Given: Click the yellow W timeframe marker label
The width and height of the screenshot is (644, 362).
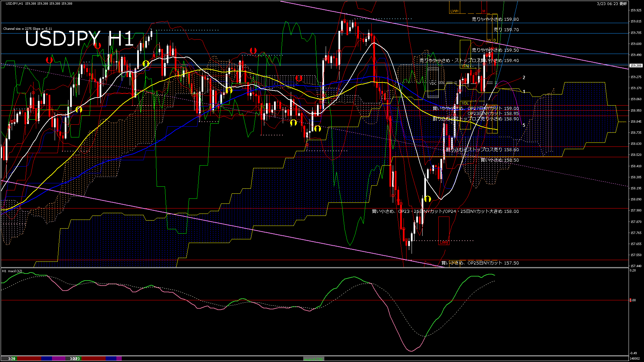Looking at the screenshot, I should pyautogui.click(x=489, y=40).
